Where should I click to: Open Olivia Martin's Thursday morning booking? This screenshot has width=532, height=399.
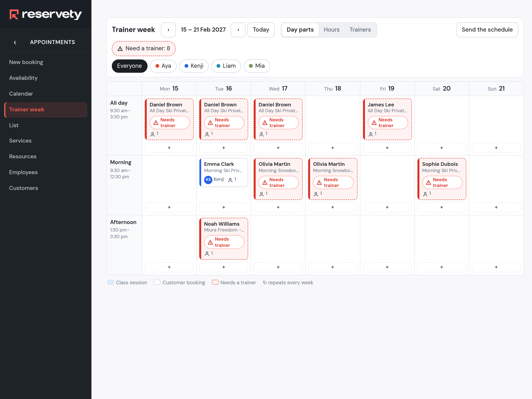[x=332, y=179]
